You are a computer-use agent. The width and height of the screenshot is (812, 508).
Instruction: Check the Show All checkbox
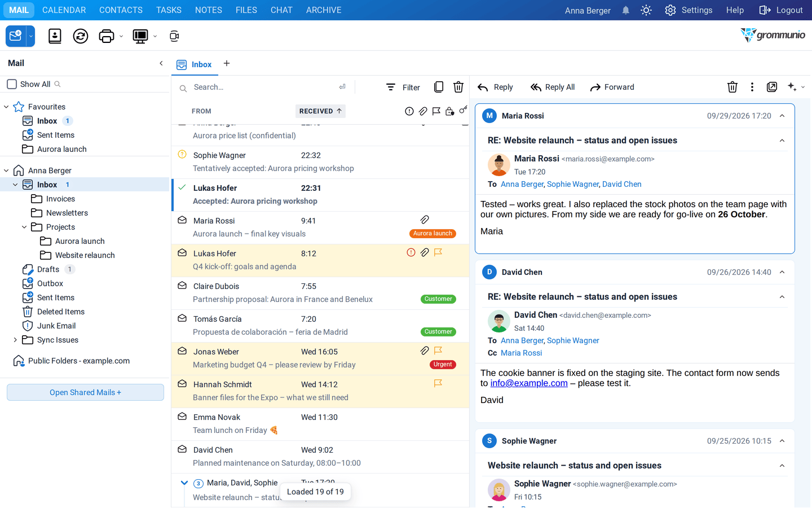click(12, 84)
